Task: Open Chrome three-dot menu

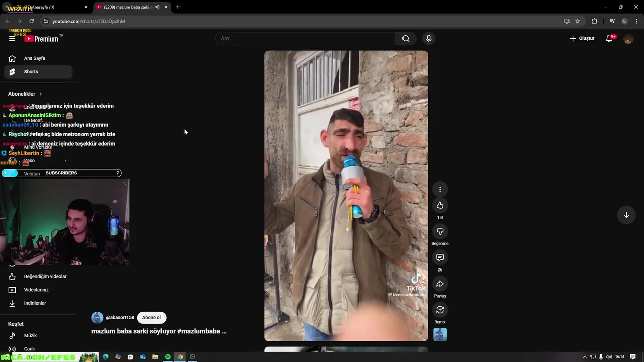Action: pos(637,21)
